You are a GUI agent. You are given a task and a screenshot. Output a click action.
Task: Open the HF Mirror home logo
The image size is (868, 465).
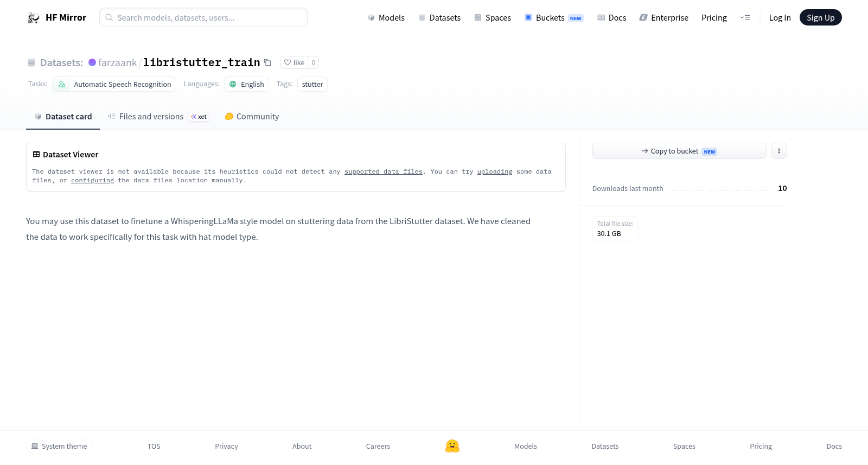(57, 17)
